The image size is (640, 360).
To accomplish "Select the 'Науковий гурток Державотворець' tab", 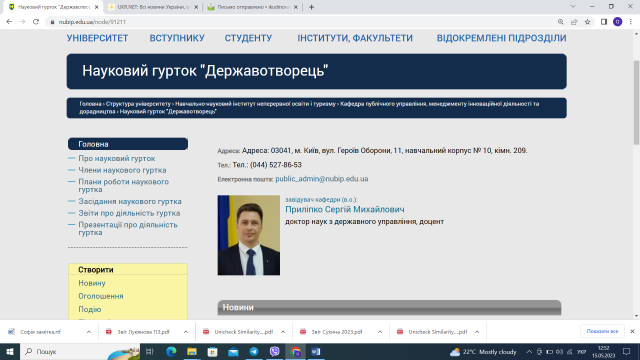I will click(53, 7).
